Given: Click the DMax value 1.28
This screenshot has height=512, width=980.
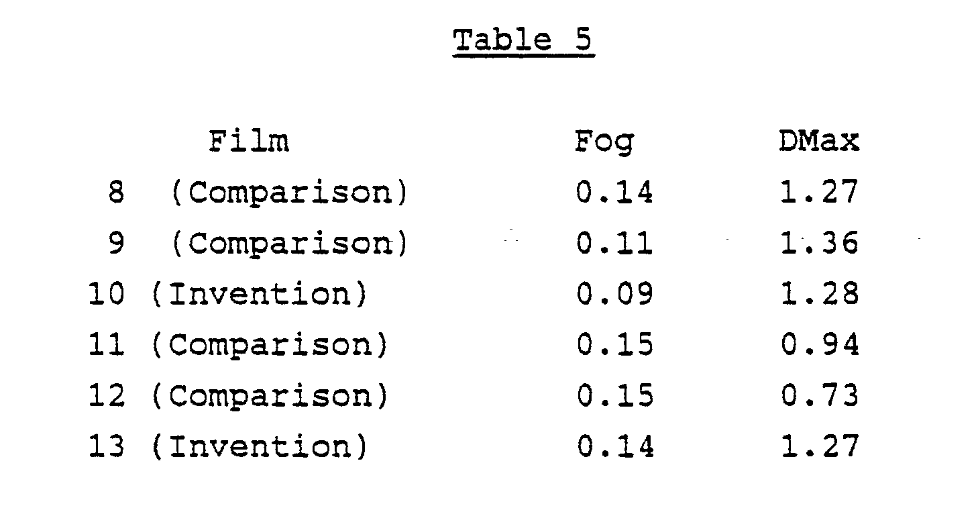Looking at the screenshot, I should click(820, 295).
